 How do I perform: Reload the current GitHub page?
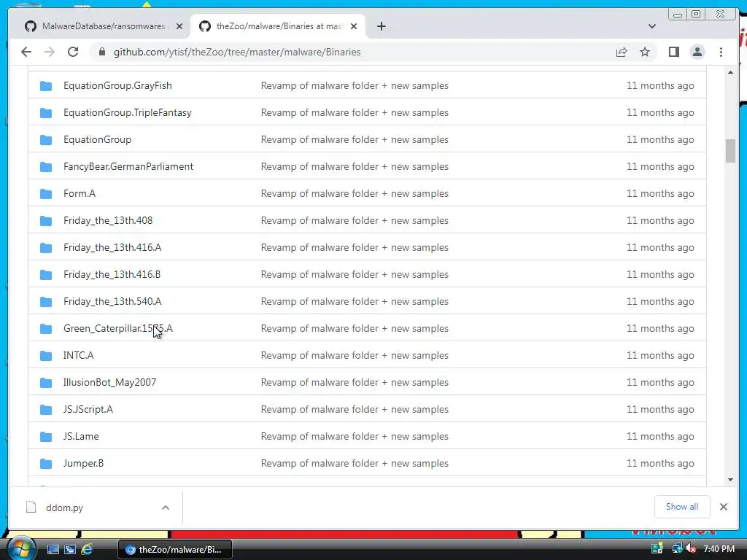73,52
